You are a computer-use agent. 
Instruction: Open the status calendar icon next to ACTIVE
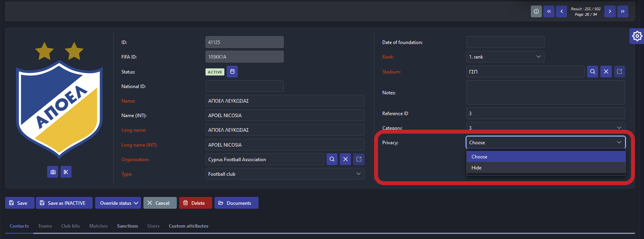(x=232, y=72)
